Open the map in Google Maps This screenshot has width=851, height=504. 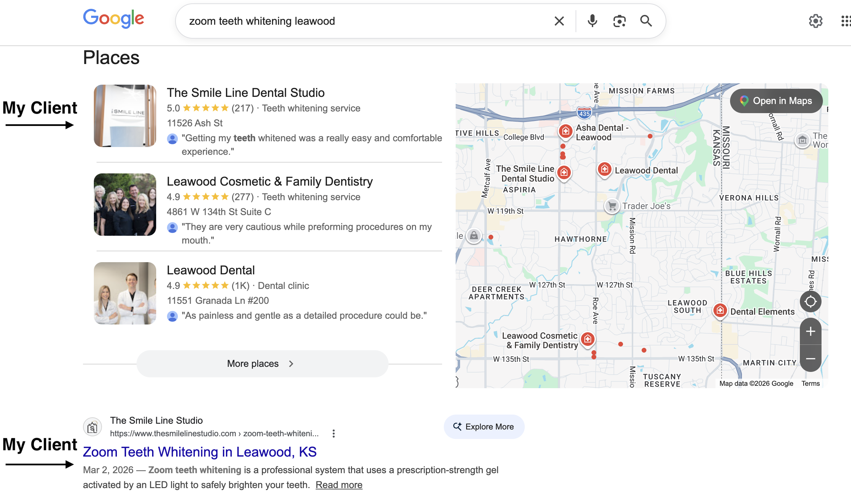click(x=776, y=101)
